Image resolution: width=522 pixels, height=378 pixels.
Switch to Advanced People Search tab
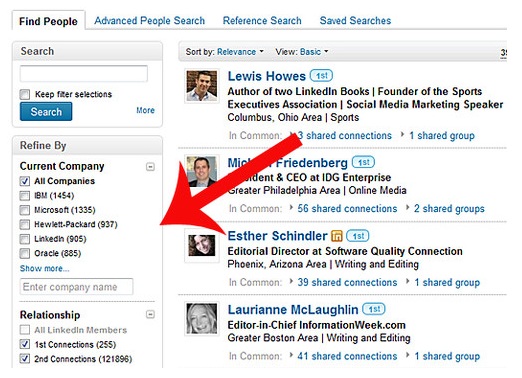click(x=149, y=21)
